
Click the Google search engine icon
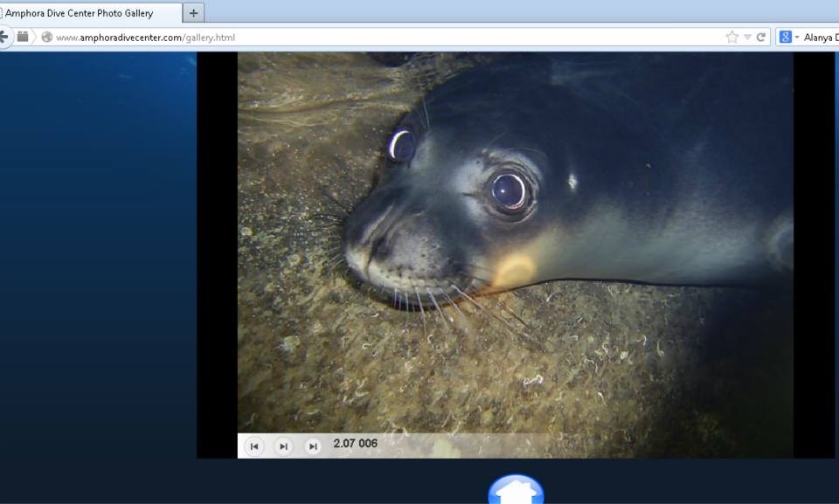(785, 37)
